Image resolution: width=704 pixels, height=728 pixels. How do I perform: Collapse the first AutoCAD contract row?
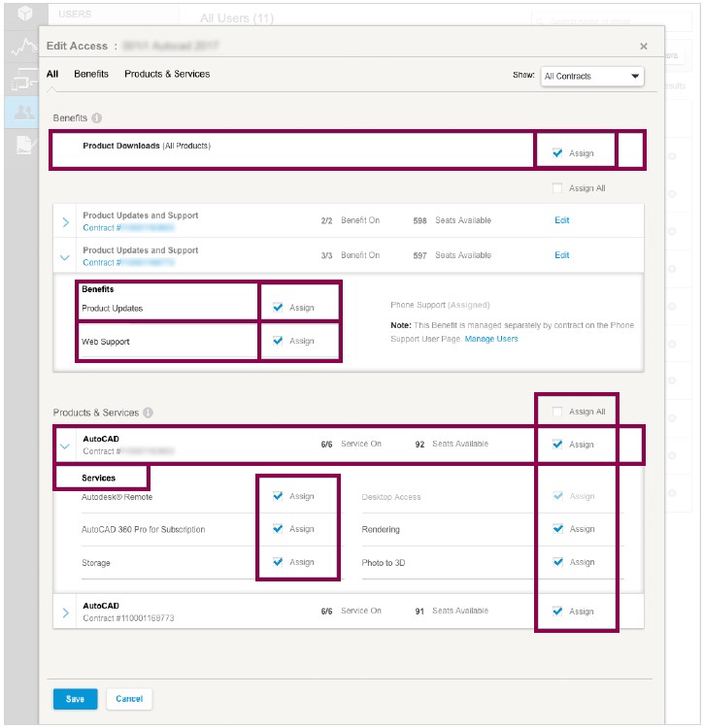(x=65, y=447)
